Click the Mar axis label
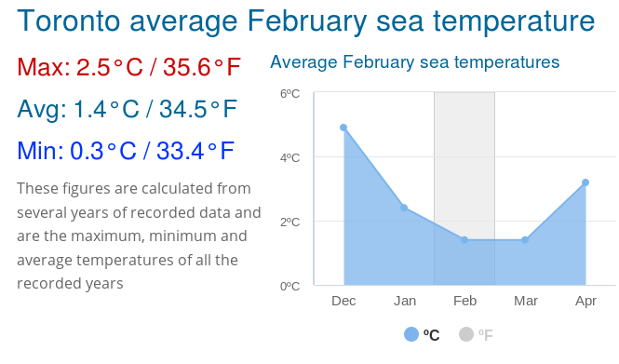This screenshot has height=364, width=619. coord(525,301)
